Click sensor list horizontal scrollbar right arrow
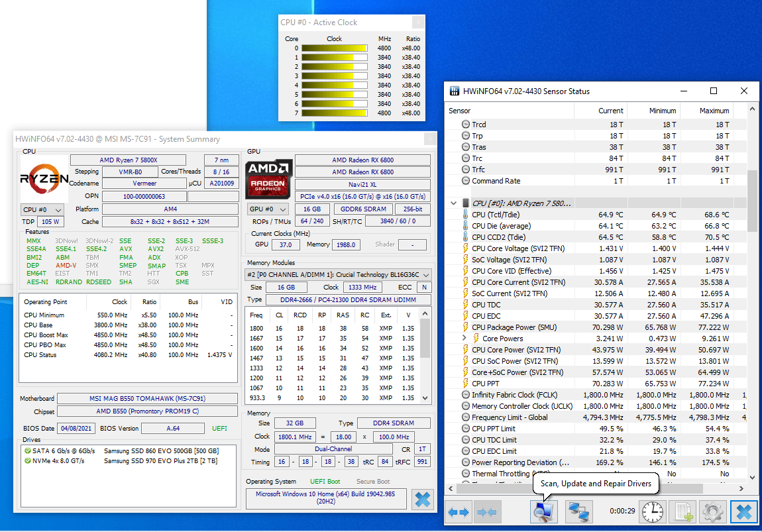 tap(741, 488)
